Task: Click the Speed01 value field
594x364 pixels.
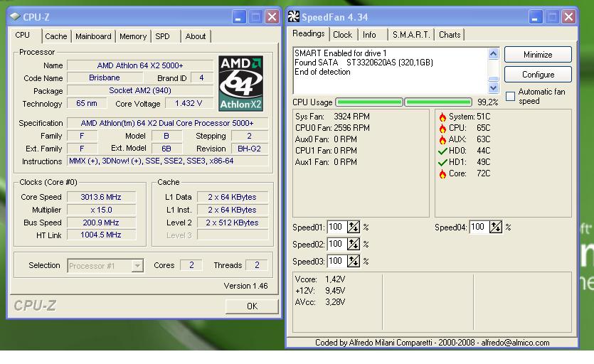Action: (x=336, y=227)
